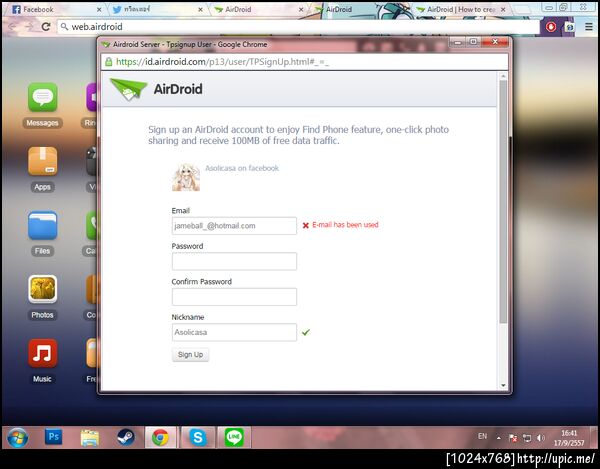Viewport: 600px width, 469px height.
Task: Click the Confirm Password field
Action: click(234, 297)
